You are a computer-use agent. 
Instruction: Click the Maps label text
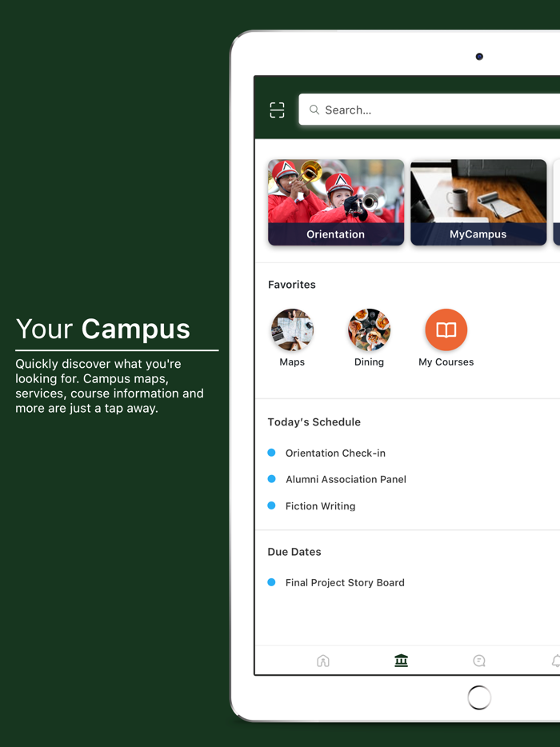(x=292, y=362)
